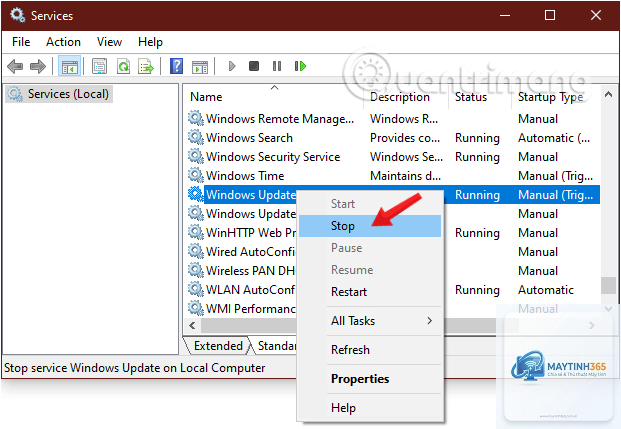Click the Pause Service toolbar icon

click(277, 66)
